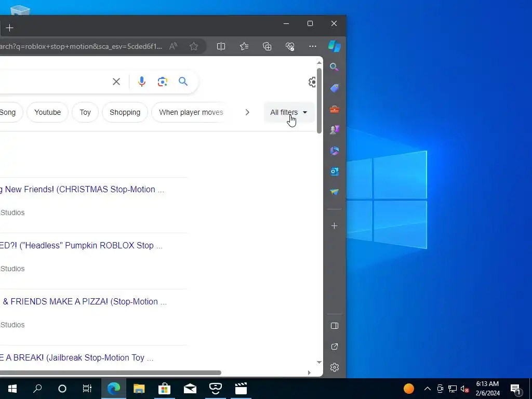Open a new browser tab
Screen dimensions: 532x399
point(9,28)
